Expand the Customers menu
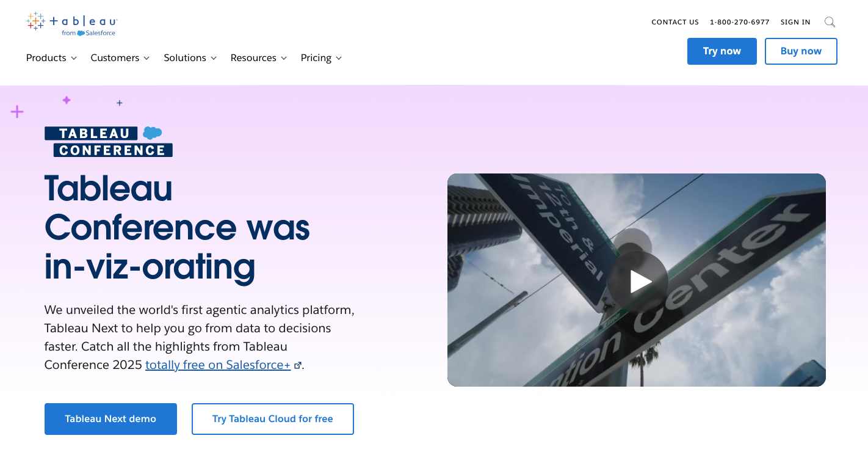 pos(120,58)
